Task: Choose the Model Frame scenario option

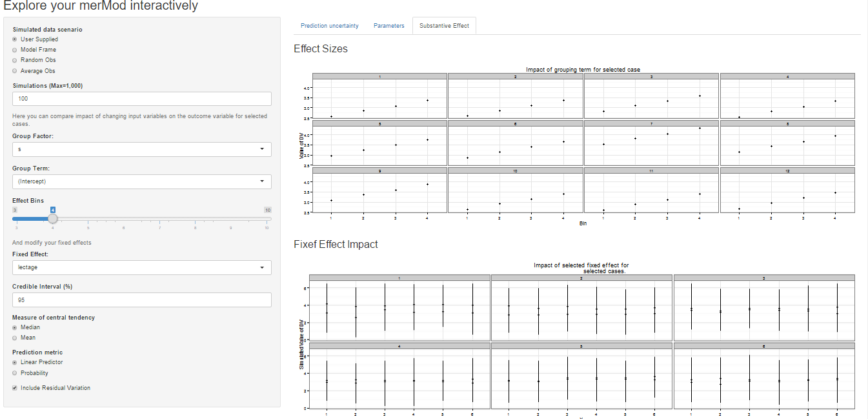Action: pyautogui.click(x=15, y=50)
